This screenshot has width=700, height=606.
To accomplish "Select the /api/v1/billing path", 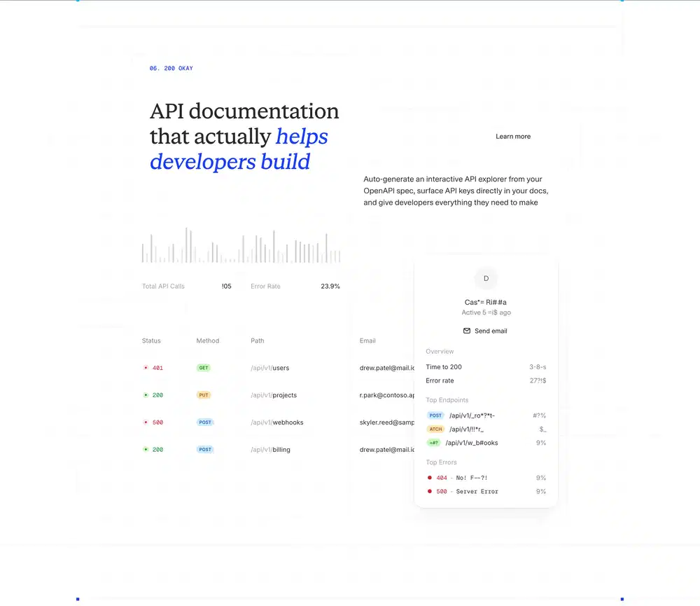I will (x=270, y=450).
